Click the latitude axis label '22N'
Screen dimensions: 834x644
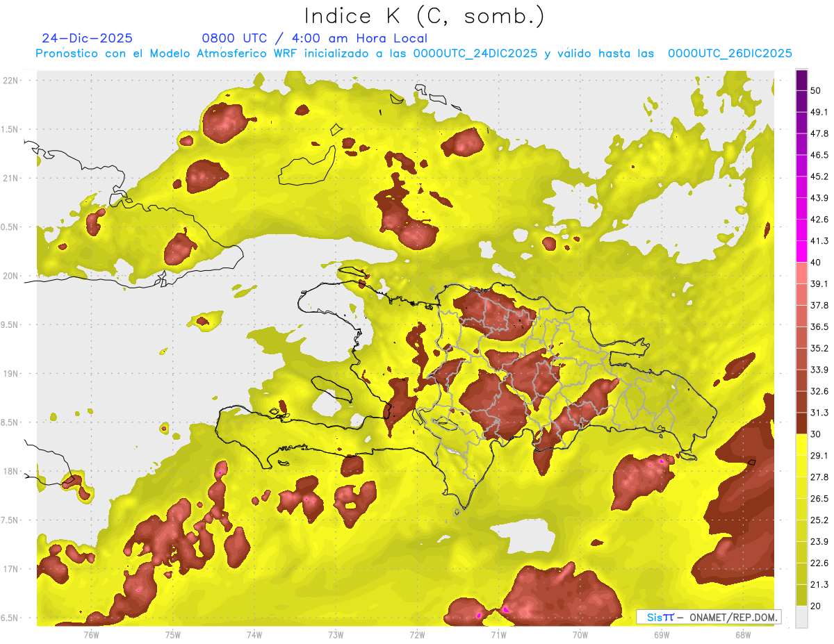11,80
